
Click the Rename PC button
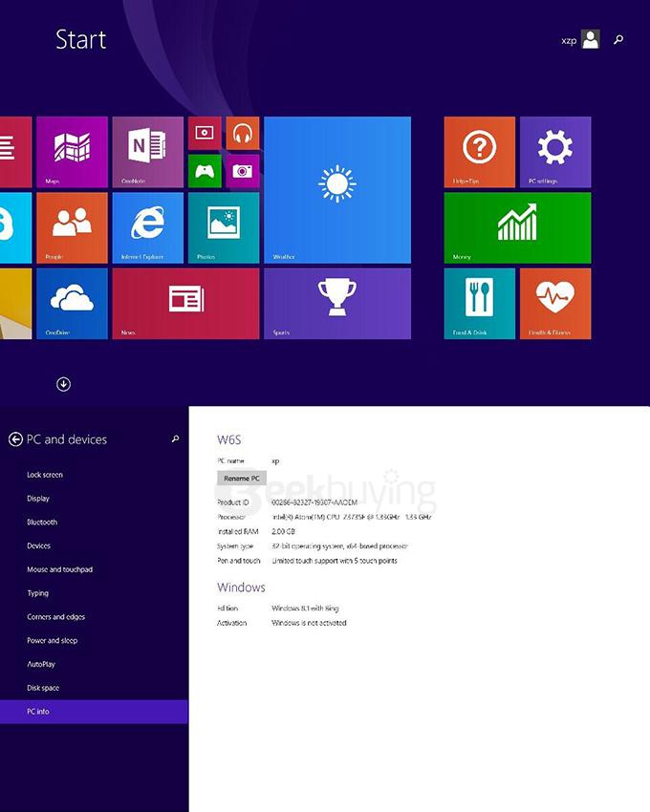(242, 479)
